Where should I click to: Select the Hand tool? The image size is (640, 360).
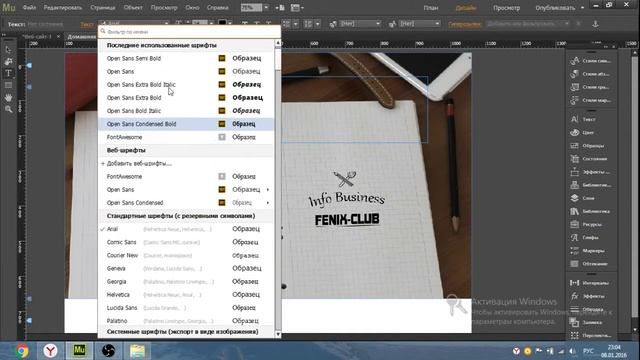tap(8, 98)
